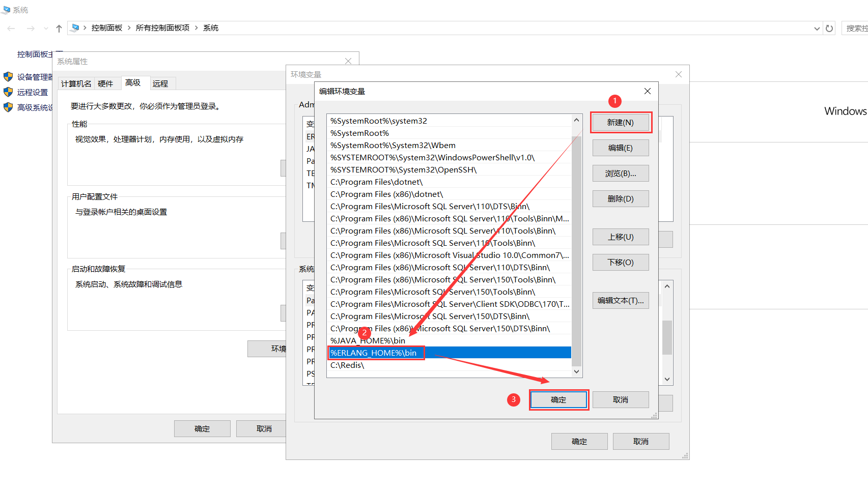The width and height of the screenshot is (868, 490).
Task: Switch to the 计算机名 tab
Action: (x=76, y=83)
